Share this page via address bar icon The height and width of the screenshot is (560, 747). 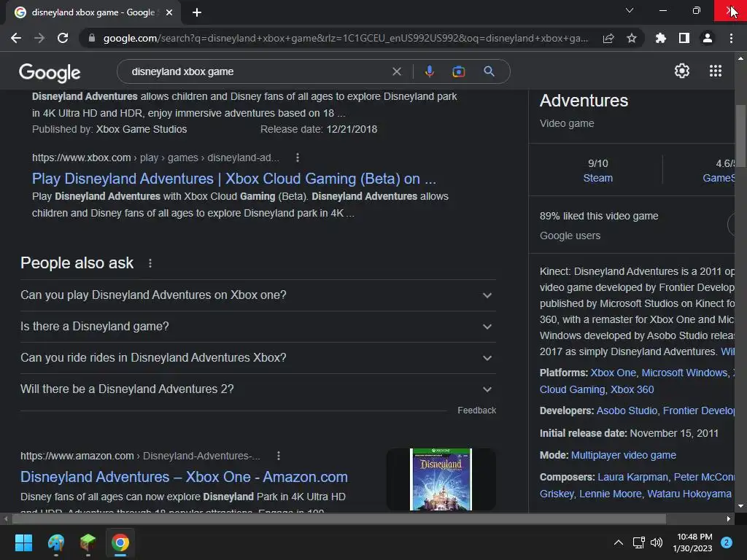pos(608,38)
